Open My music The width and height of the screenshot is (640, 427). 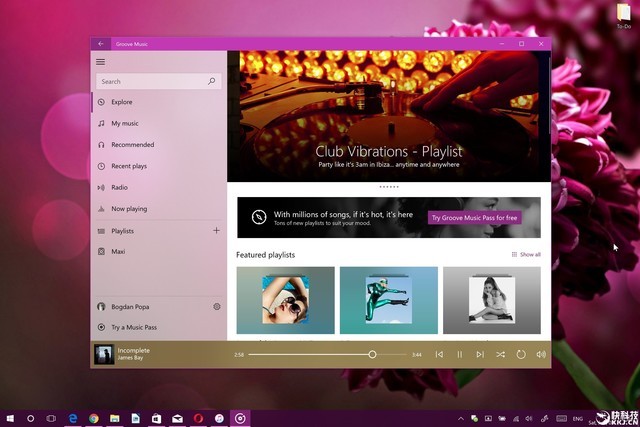tap(158, 123)
